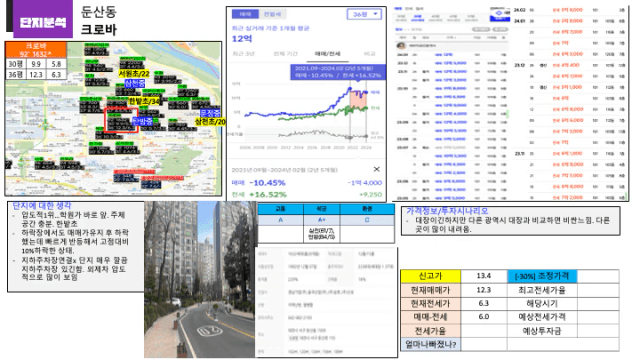The image size is (640, 360).
Task: Click the street photo of the apartment complex
Action: tap(200, 280)
